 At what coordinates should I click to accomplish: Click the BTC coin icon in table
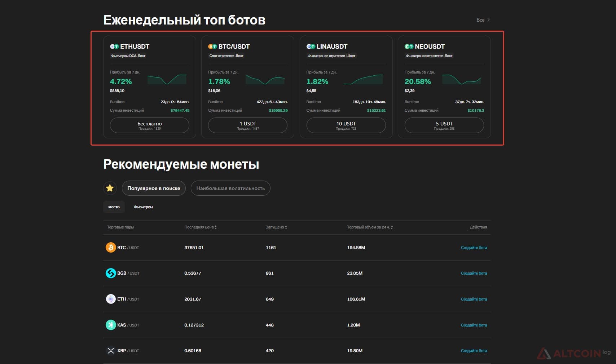[x=111, y=248]
